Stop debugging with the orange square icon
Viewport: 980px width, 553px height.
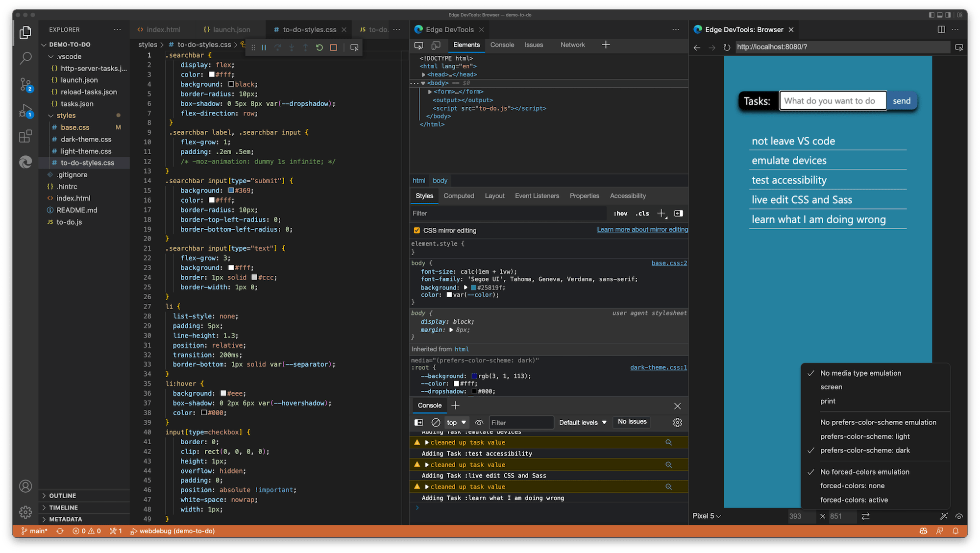(x=333, y=47)
